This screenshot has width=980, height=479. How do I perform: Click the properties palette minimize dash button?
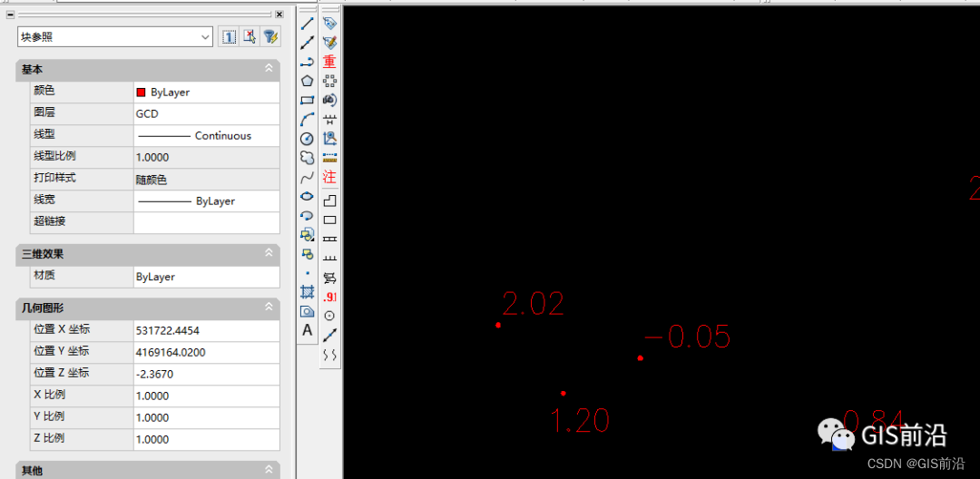10,14
